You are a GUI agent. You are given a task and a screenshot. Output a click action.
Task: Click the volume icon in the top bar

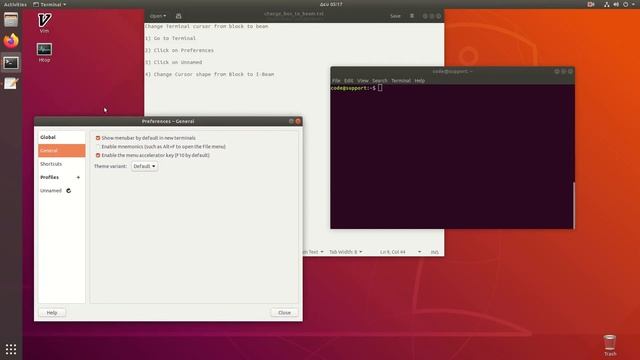point(616,4)
